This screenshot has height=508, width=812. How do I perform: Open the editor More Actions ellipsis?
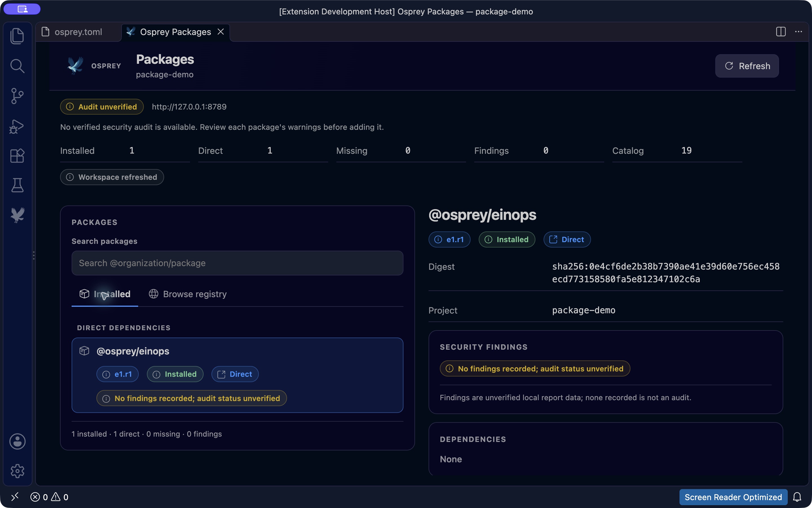[798, 32]
